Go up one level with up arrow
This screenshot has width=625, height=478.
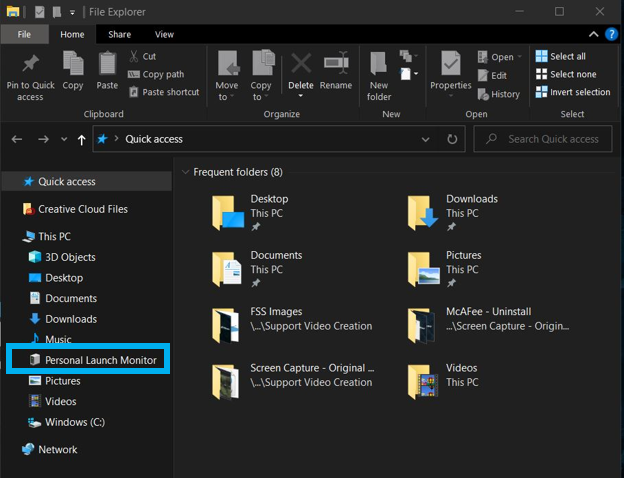[81, 140]
